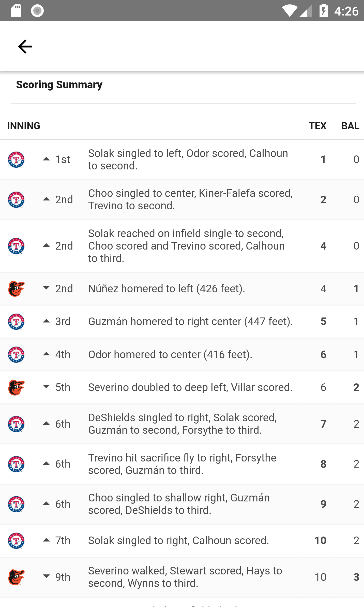Tap Rangers logo beside Guzmán home run

tap(16, 322)
